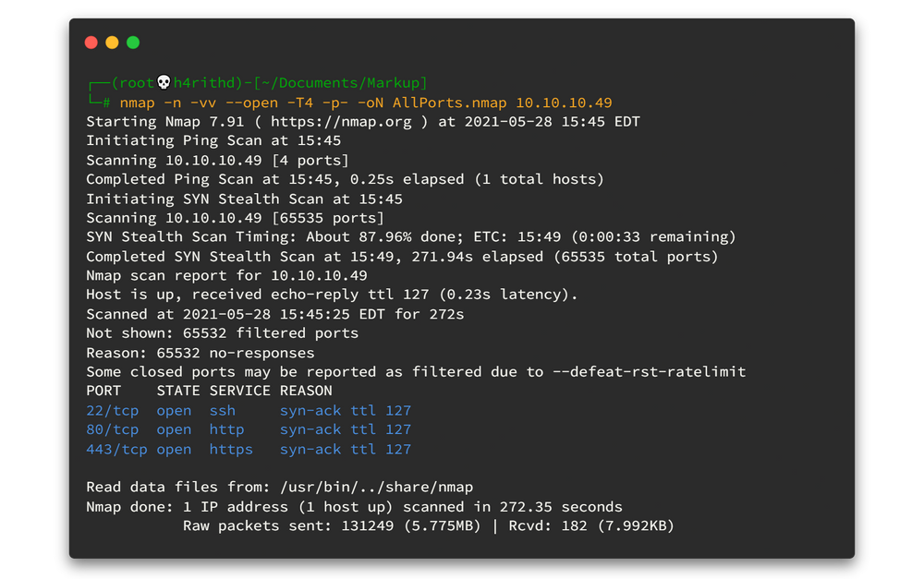Select the https service name
The image size is (924, 579).
tap(231, 450)
